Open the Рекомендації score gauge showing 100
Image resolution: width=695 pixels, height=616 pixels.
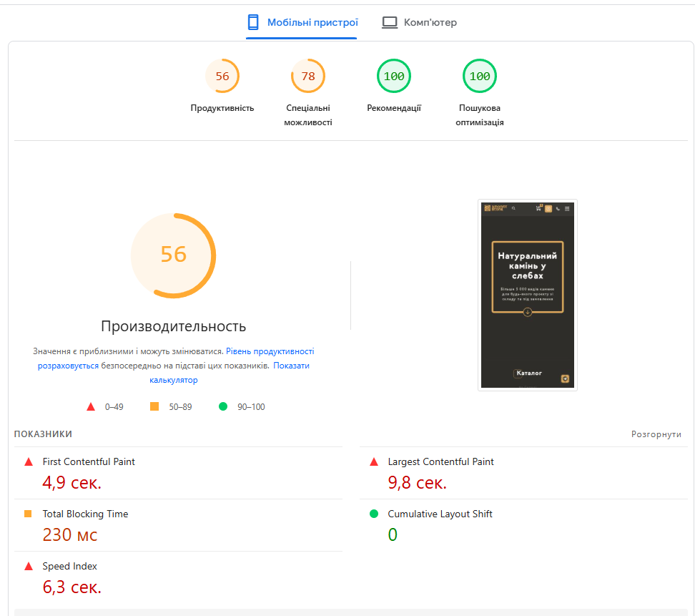[393, 76]
